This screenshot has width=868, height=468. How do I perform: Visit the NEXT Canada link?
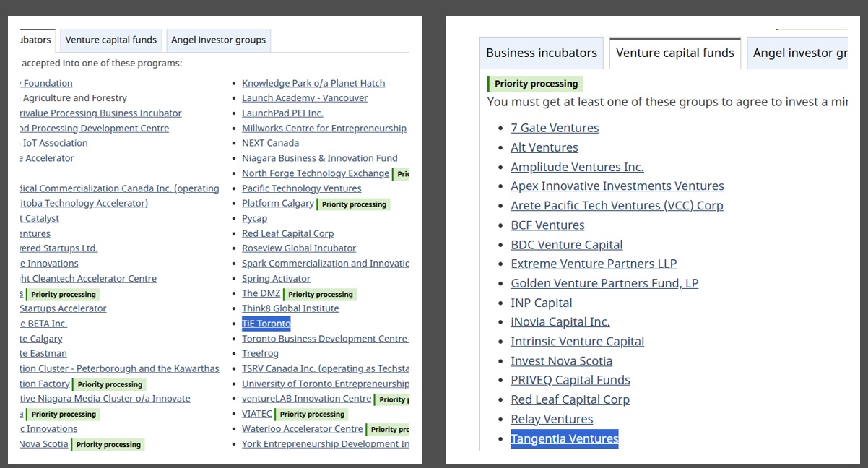coord(270,143)
